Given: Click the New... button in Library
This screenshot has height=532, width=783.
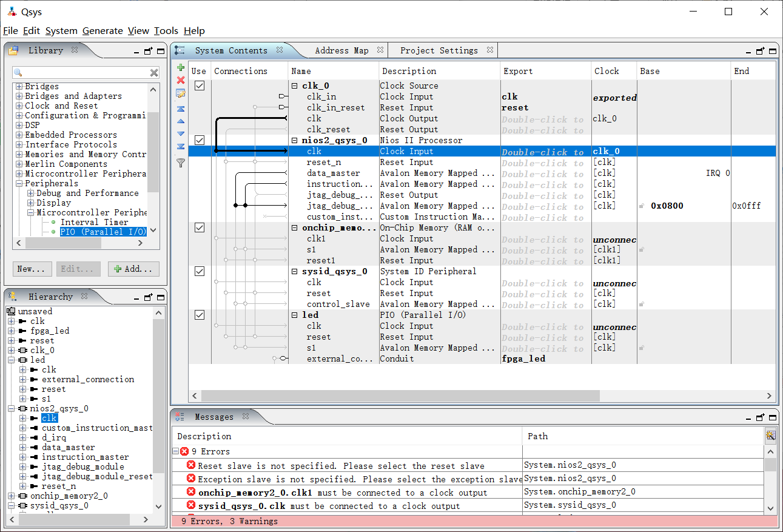Looking at the screenshot, I should (x=31, y=269).
